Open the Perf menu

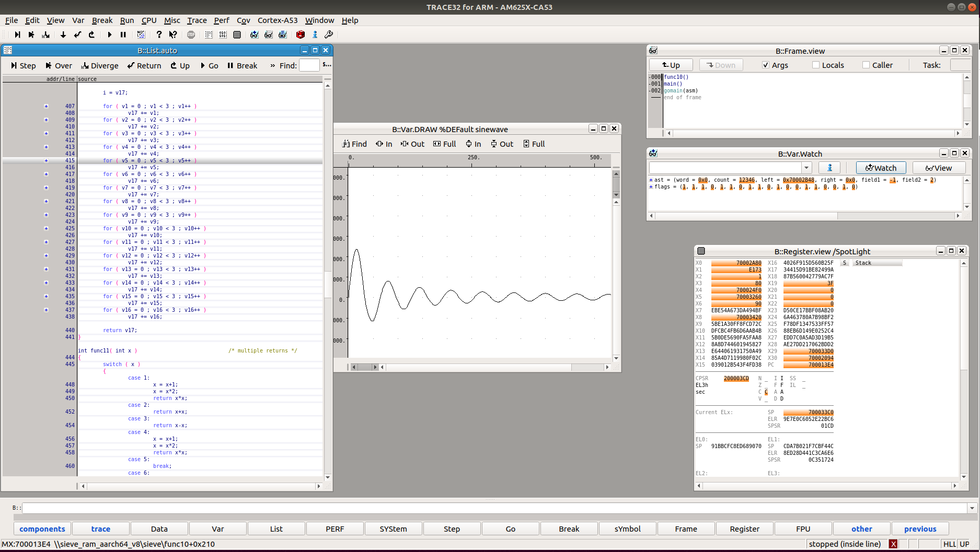[x=222, y=20]
